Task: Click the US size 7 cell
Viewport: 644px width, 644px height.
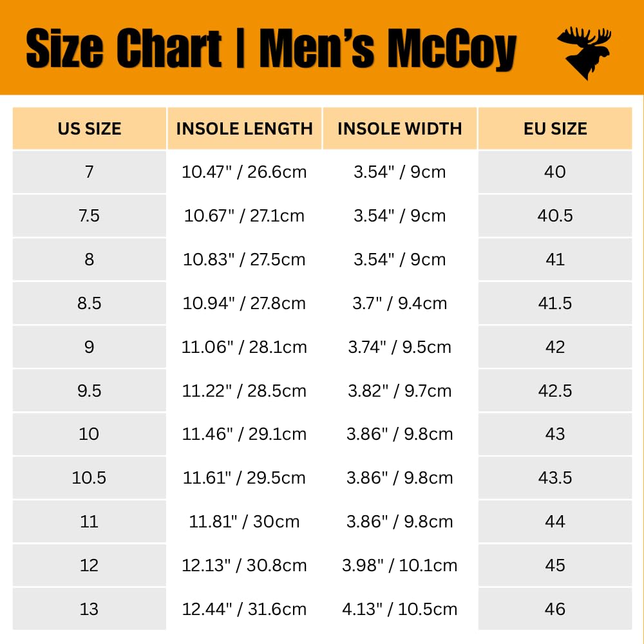Action: tap(89, 172)
